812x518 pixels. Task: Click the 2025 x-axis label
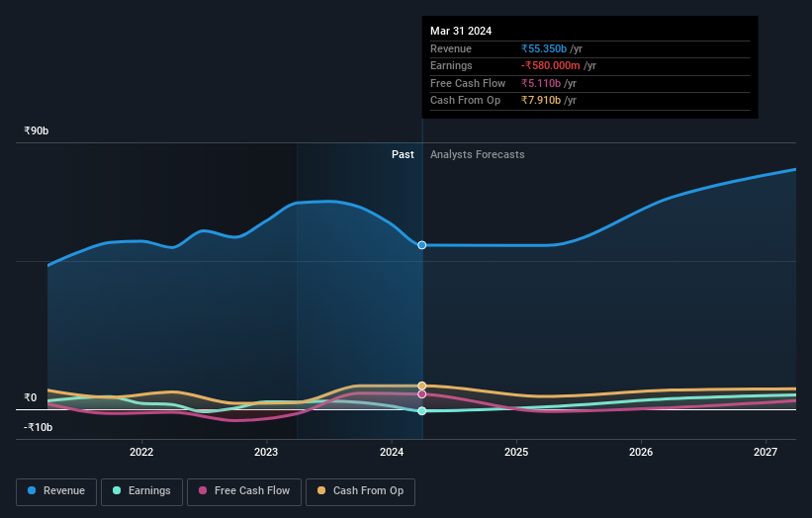point(516,453)
